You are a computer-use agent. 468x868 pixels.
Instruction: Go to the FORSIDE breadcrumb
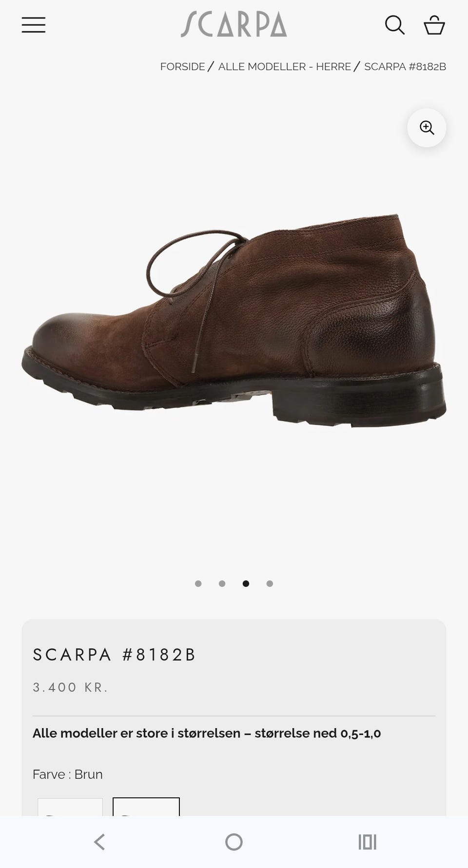[182, 67]
